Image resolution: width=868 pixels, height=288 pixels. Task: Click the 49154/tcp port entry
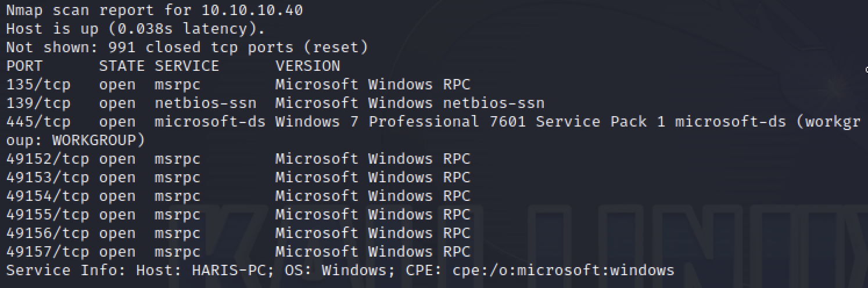click(x=48, y=196)
